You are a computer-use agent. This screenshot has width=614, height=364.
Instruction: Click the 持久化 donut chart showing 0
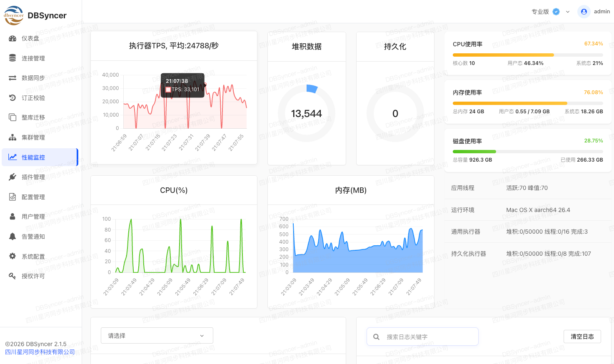[395, 113]
